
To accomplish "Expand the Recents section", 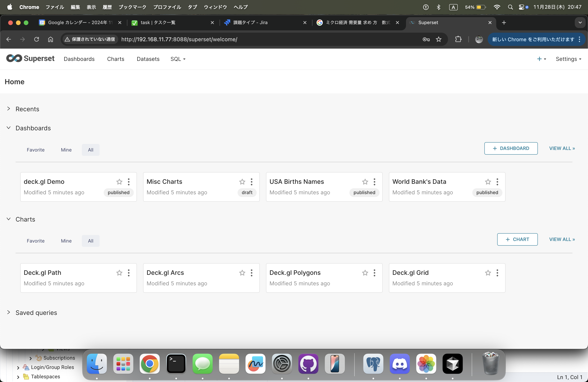I will click(9, 109).
